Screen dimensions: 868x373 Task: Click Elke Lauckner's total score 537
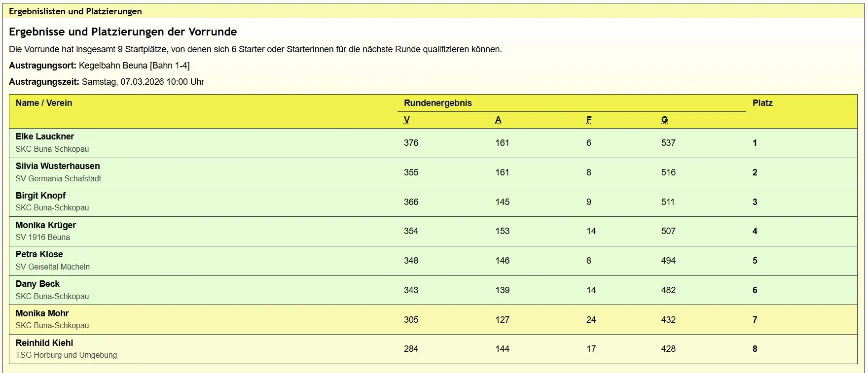668,143
